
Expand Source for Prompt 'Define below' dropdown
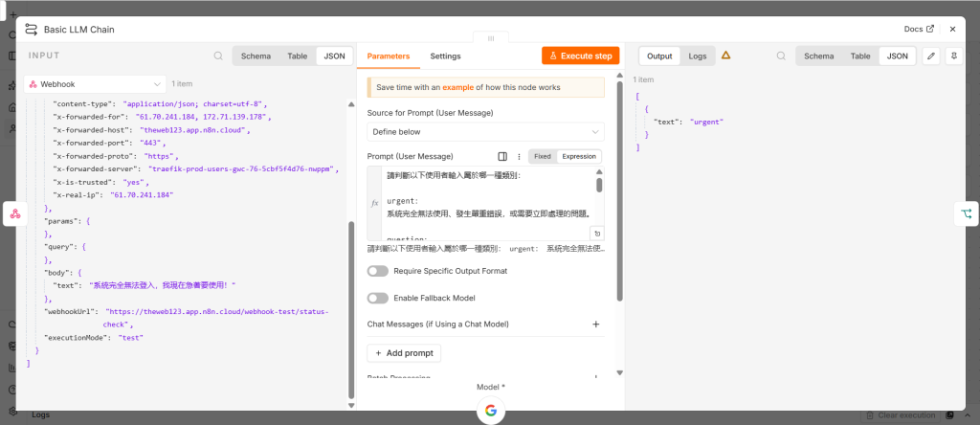485,132
